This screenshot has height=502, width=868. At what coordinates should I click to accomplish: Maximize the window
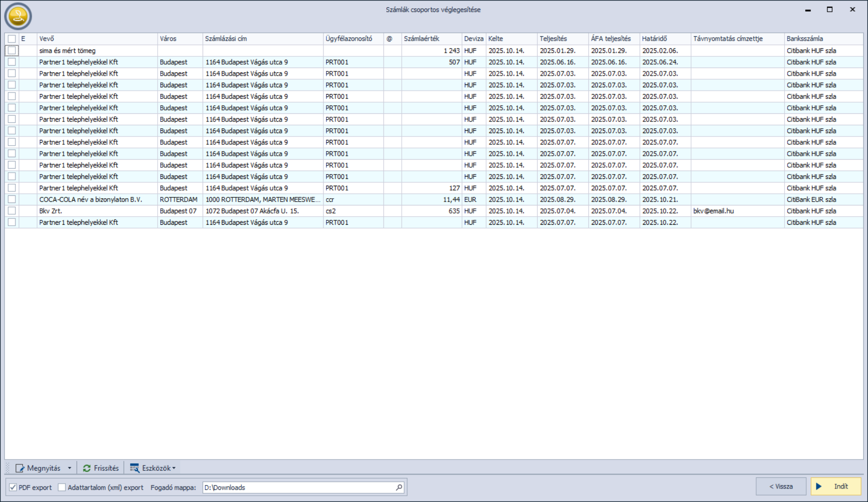[829, 10]
